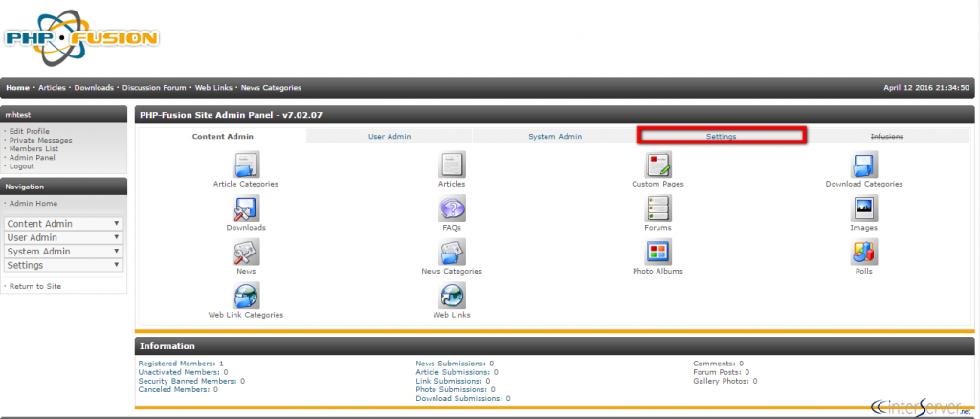This screenshot has width=980, height=419.
Task: Click the April 12 2016 date text
Action: tap(926, 88)
